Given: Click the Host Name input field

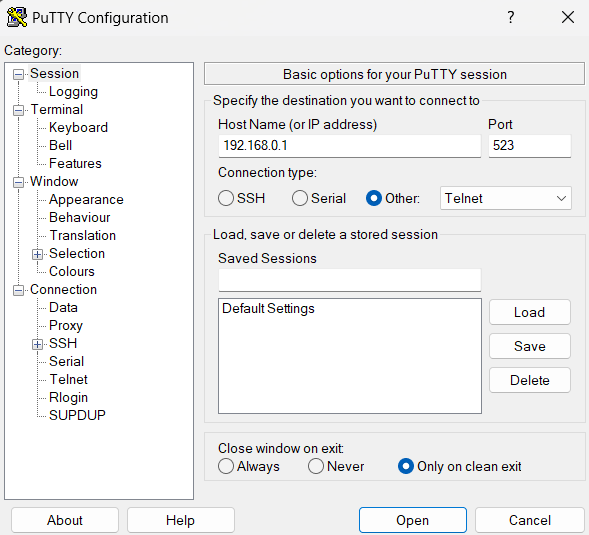Looking at the screenshot, I should click(349, 146).
